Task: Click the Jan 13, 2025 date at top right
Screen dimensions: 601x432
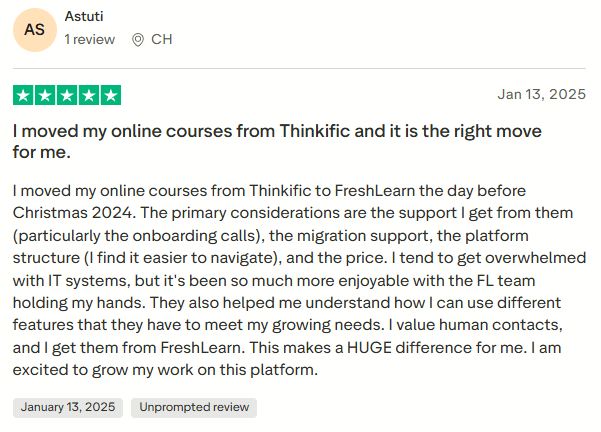Action: (x=541, y=94)
